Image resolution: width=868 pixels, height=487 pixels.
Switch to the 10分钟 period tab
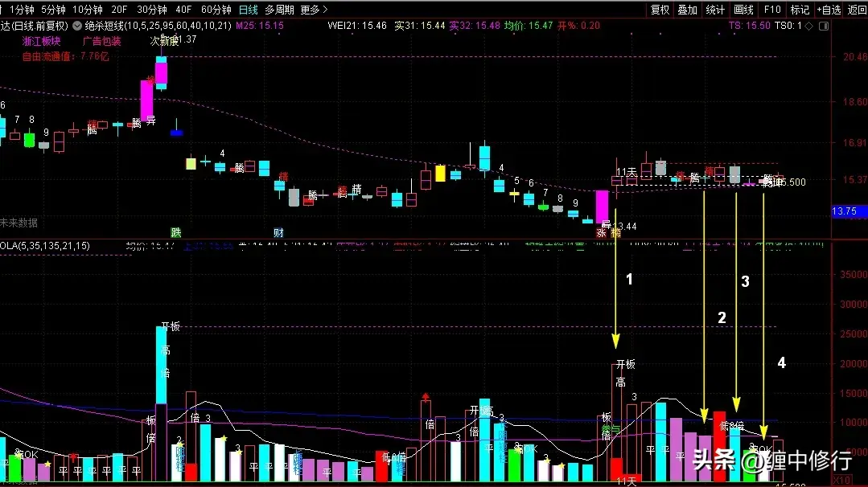click(x=88, y=10)
